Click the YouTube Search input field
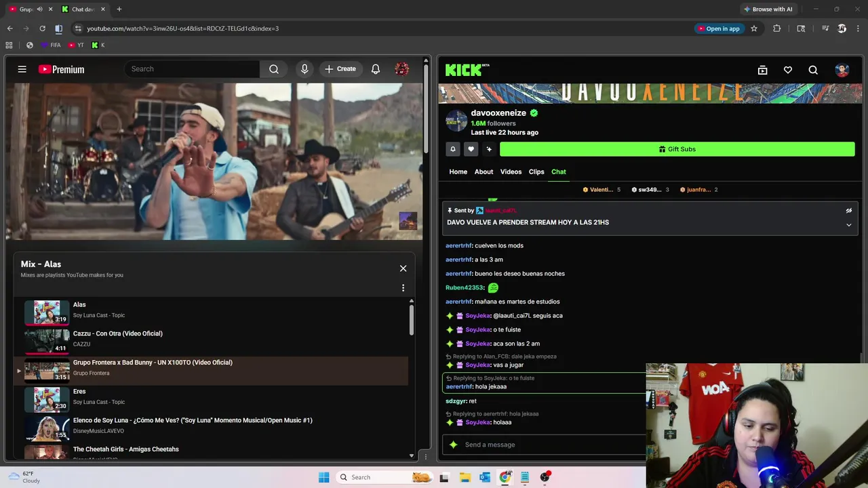Screen dimensions: 868x488 192,69
